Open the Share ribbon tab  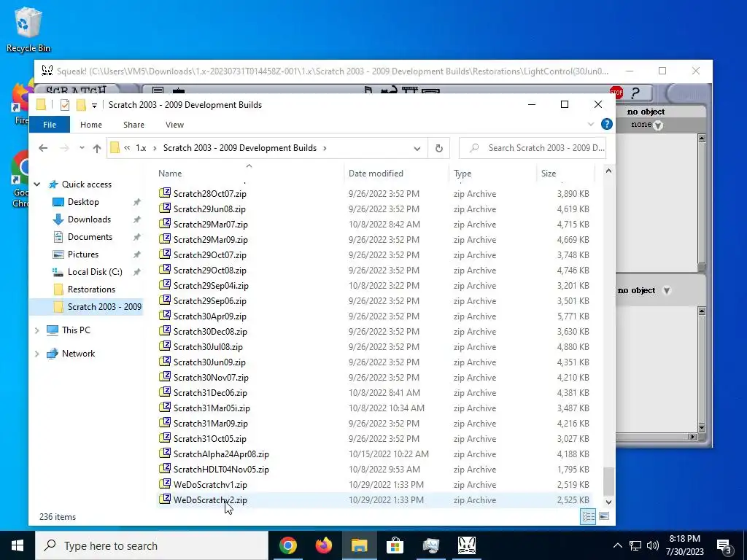click(x=134, y=125)
